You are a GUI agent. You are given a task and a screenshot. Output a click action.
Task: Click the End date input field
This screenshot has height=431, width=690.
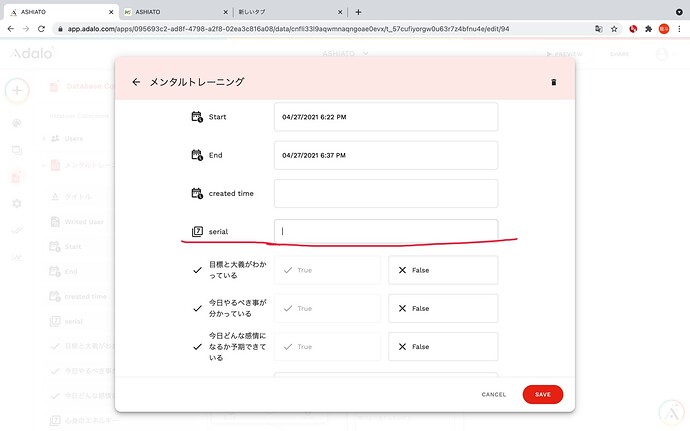point(386,155)
